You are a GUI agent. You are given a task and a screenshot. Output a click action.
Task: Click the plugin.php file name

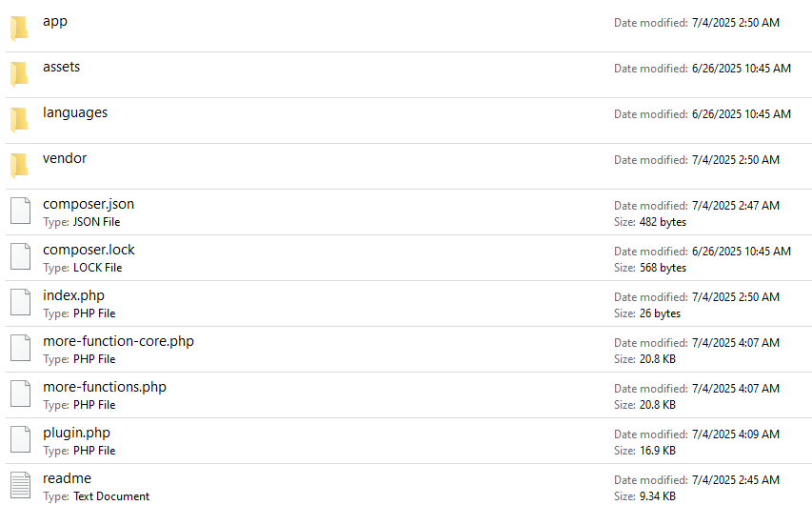(76, 433)
